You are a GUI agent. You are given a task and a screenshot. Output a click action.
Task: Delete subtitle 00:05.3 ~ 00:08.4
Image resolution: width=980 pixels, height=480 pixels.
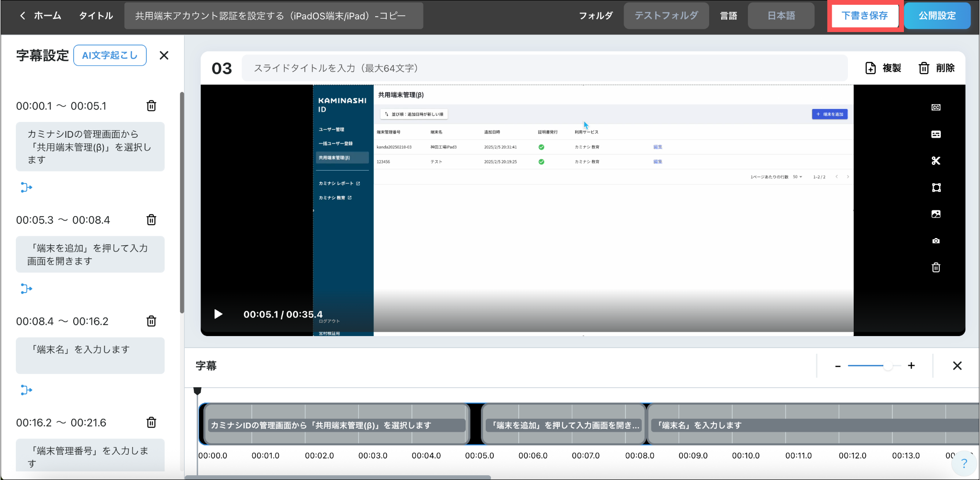(151, 219)
